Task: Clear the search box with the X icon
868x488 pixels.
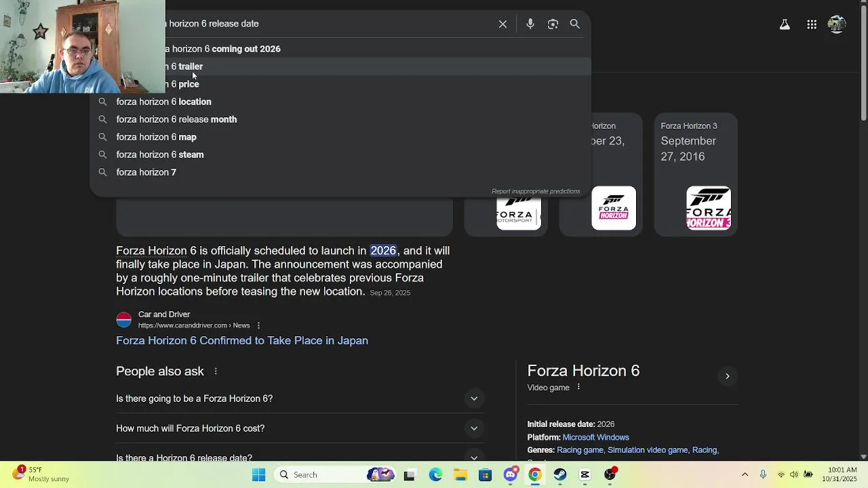Action: (x=502, y=24)
